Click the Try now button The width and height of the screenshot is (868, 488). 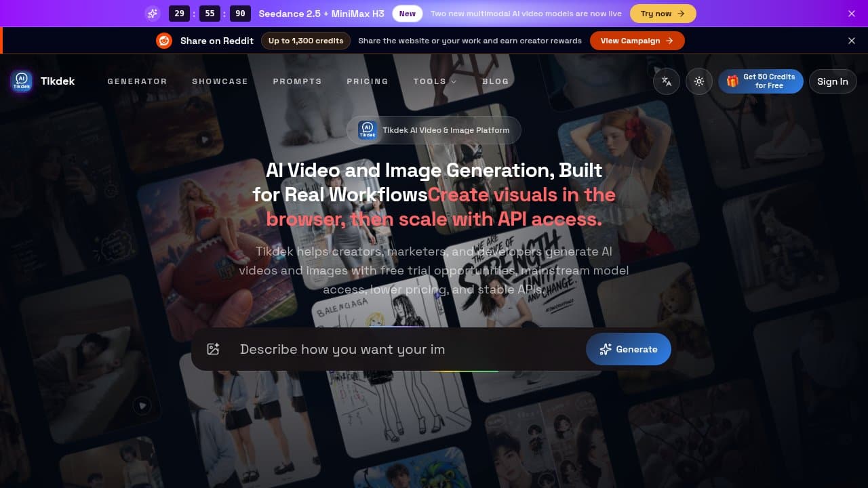pos(663,14)
